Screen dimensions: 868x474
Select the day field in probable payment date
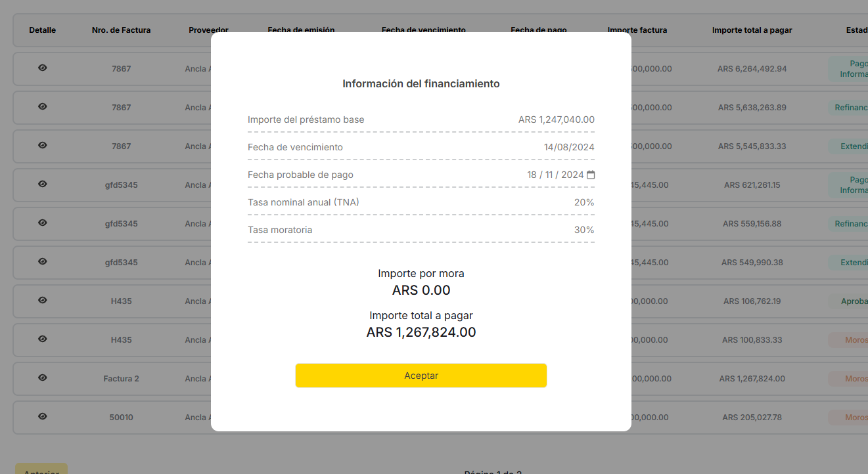pos(532,175)
